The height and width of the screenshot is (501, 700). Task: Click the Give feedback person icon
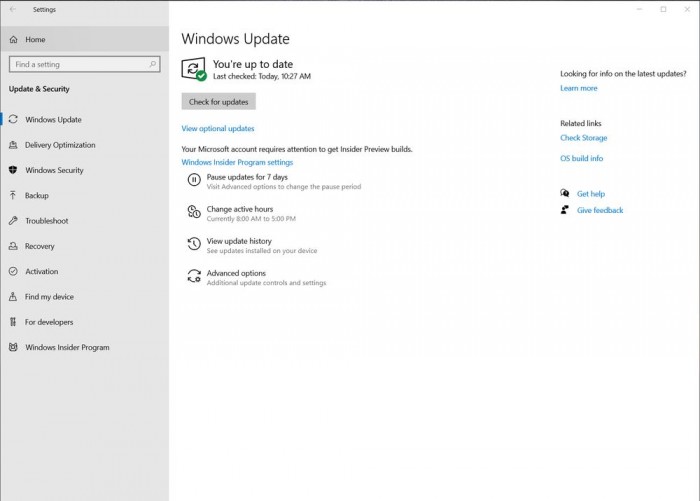(x=565, y=209)
